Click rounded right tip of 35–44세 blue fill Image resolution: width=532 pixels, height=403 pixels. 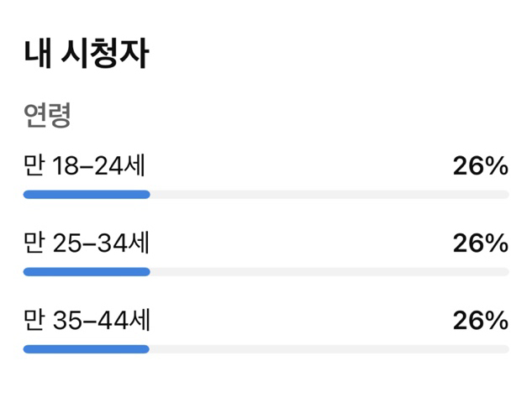pos(146,349)
